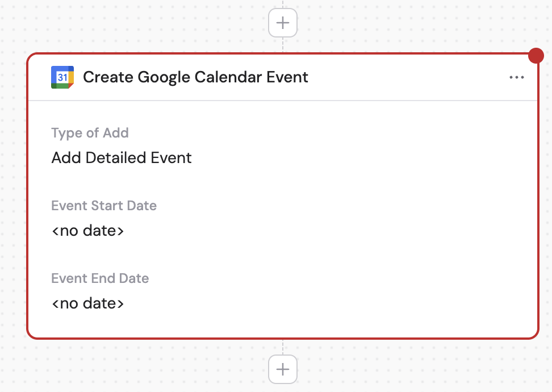Click the no date placeholder under Start Date
Screen dimensions: 552x392
tap(88, 231)
